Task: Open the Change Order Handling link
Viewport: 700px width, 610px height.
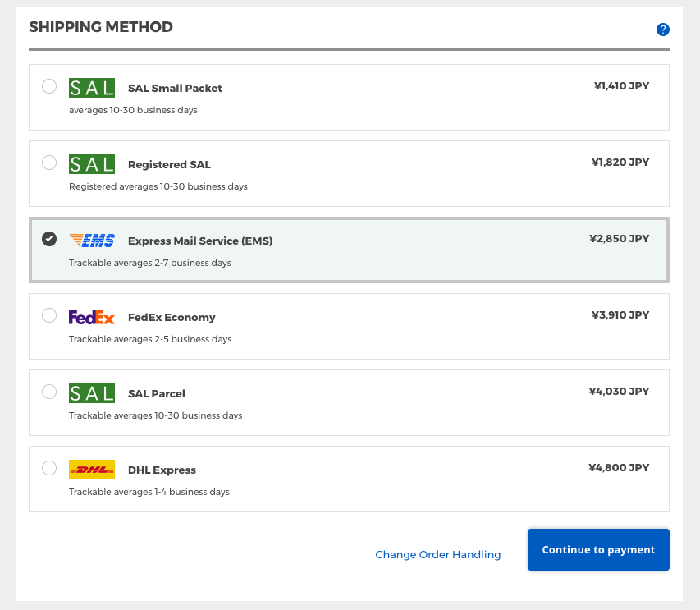Action: coord(438,555)
